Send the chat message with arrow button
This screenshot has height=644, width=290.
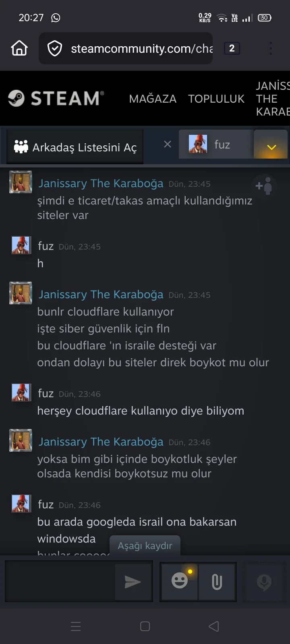click(133, 582)
